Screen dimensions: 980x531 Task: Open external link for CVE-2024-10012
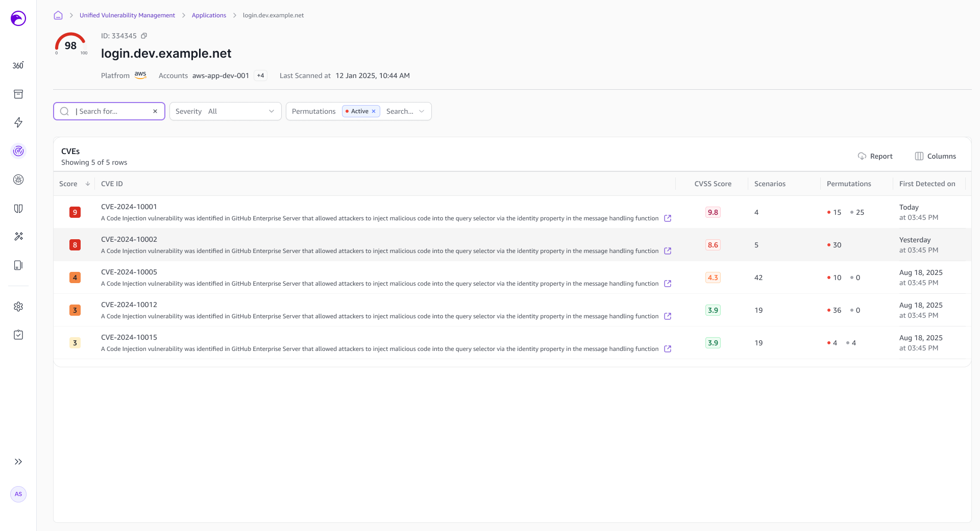[x=668, y=316]
